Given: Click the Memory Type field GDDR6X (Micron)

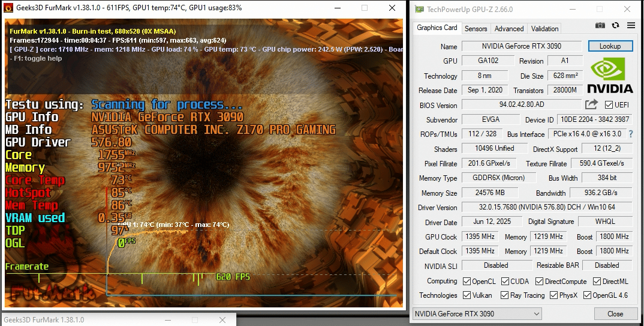Looking at the screenshot, I should 499,178.
